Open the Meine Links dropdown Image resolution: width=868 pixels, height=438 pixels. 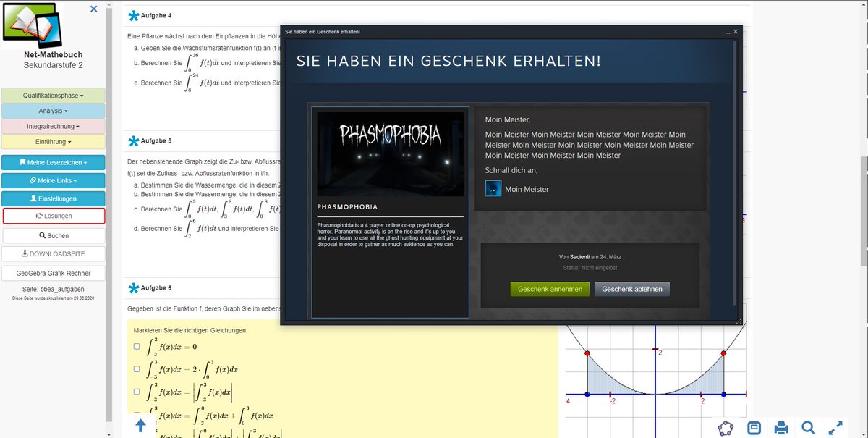coord(54,180)
